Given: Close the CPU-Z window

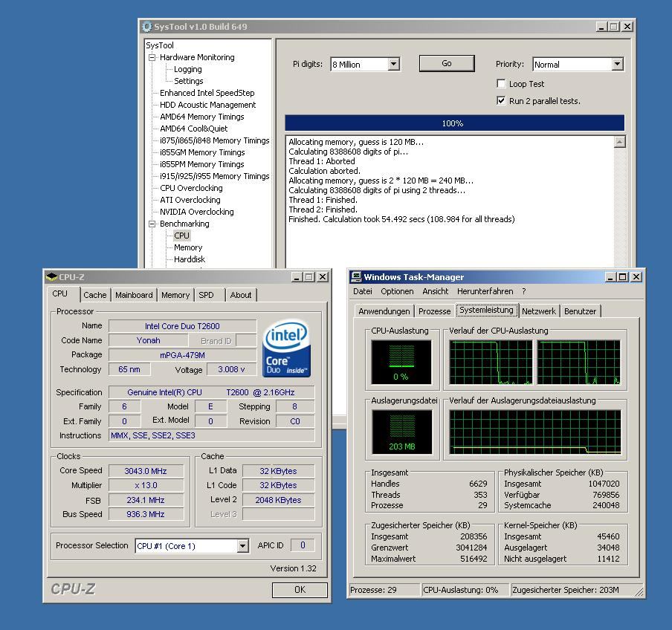Looking at the screenshot, I should pos(323,277).
